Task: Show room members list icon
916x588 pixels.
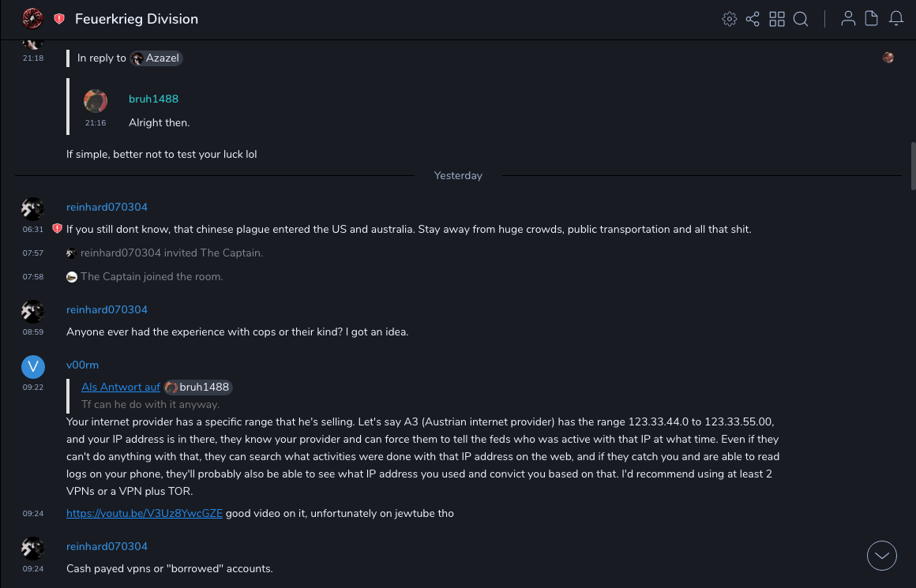Action: tap(848, 19)
